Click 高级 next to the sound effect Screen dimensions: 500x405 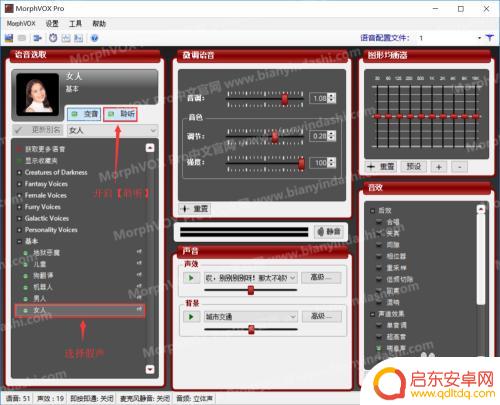point(321,277)
